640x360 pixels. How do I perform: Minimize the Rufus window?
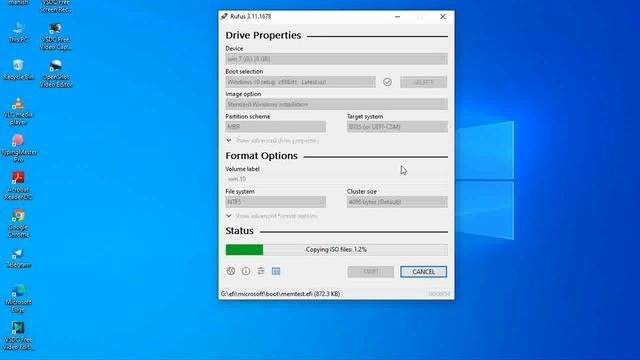tap(398, 17)
